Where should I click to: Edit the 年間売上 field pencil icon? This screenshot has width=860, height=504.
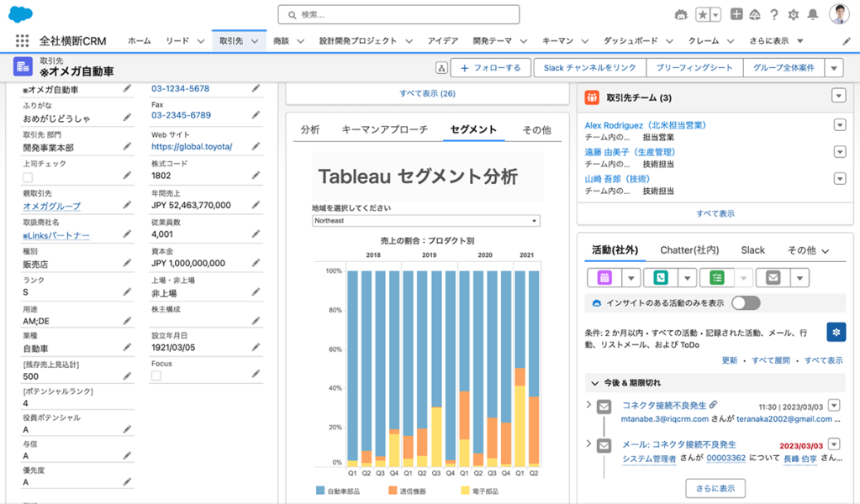pyautogui.click(x=256, y=204)
